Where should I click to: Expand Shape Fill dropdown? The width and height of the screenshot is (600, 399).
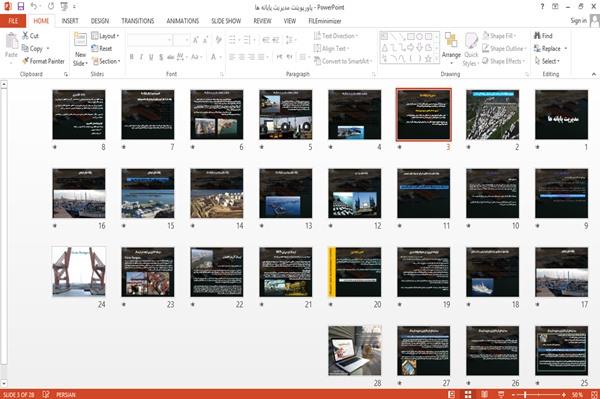click(x=499, y=36)
